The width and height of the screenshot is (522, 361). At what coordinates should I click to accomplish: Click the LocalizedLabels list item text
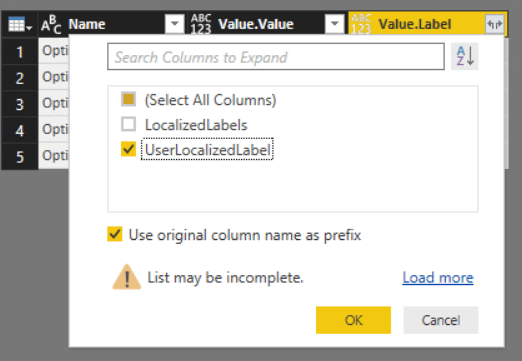click(196, 125)
